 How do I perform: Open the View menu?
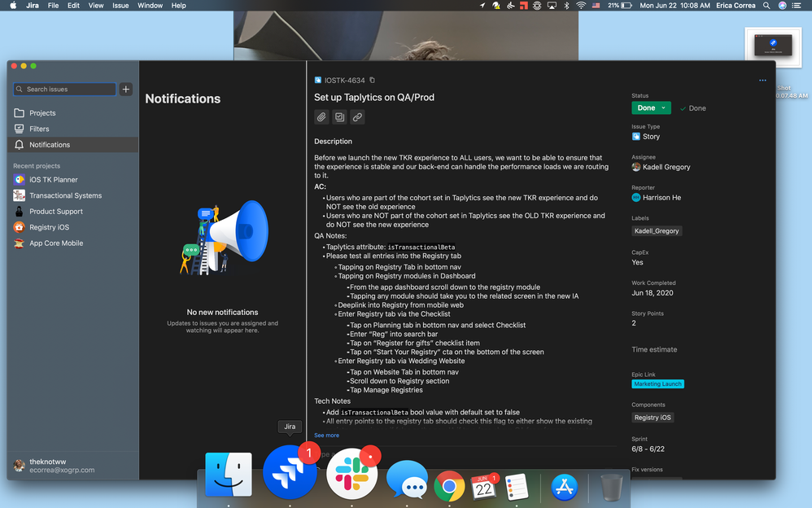click(96, 6)
